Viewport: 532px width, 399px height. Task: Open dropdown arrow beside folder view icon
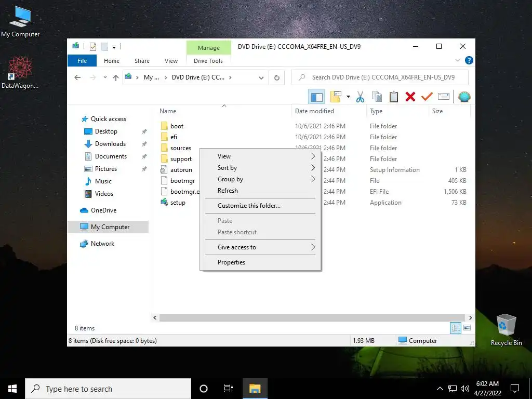tap(348, 97)
